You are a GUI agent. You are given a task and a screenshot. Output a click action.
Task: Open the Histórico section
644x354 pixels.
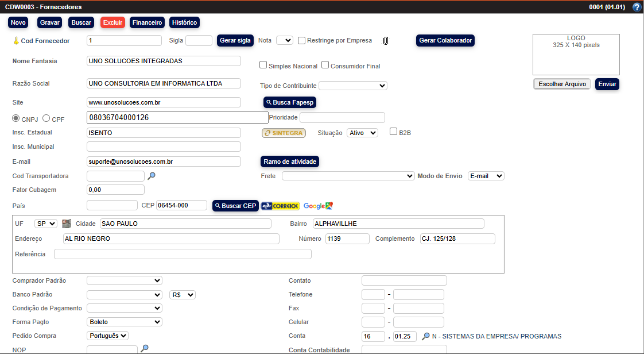[x=184, y=22]
